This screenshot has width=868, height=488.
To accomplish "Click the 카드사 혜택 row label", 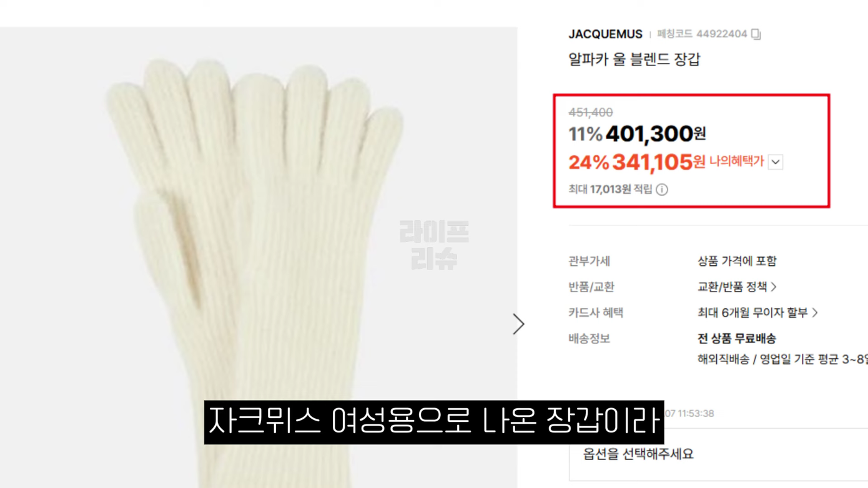I will coord(596,313).
